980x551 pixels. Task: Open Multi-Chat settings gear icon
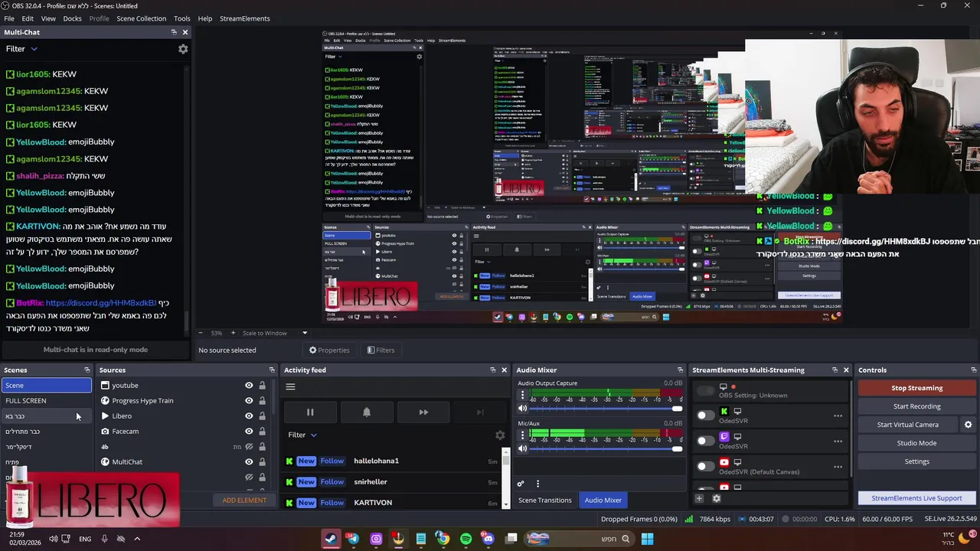point(183,49)
